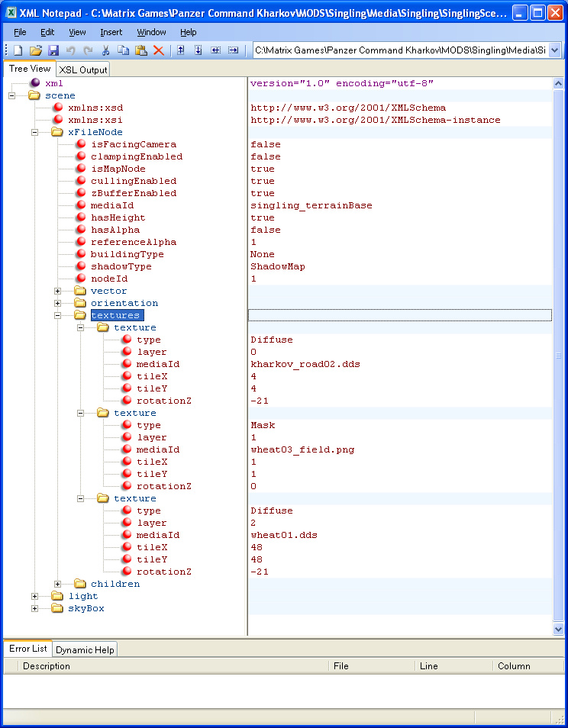Click the New document toolbar icon
The width and height of the screenshot is (568, 728).
point(18,50)
